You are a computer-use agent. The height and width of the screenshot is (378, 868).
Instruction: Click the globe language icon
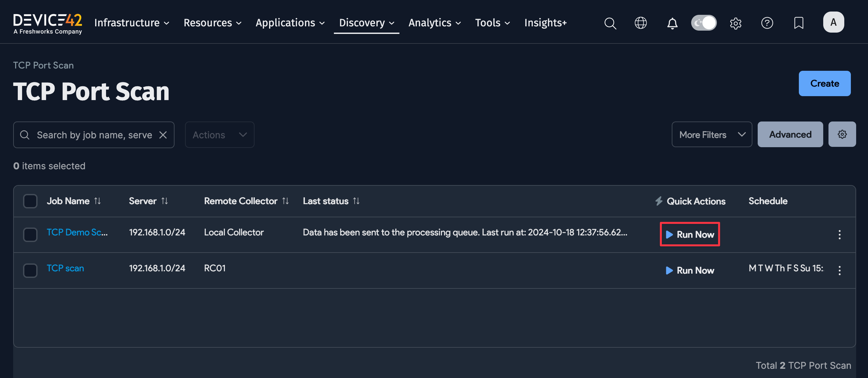[640, 23]
